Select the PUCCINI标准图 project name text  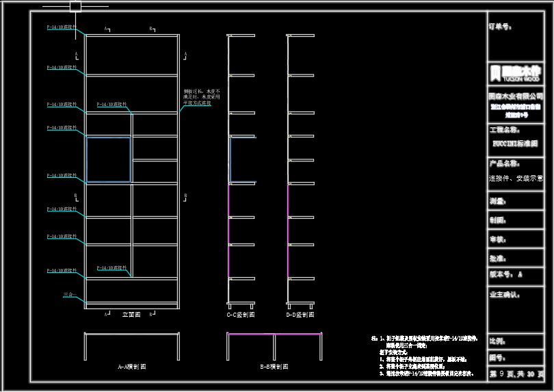click(515, 144)
